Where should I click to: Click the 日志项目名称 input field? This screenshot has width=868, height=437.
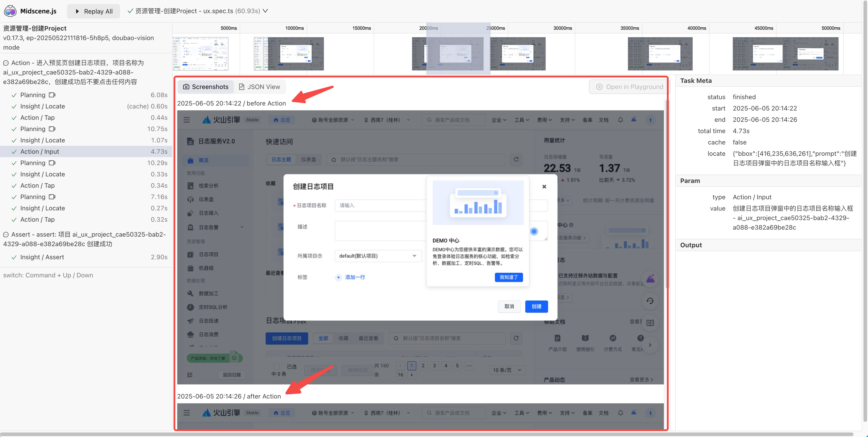[380, 205]
